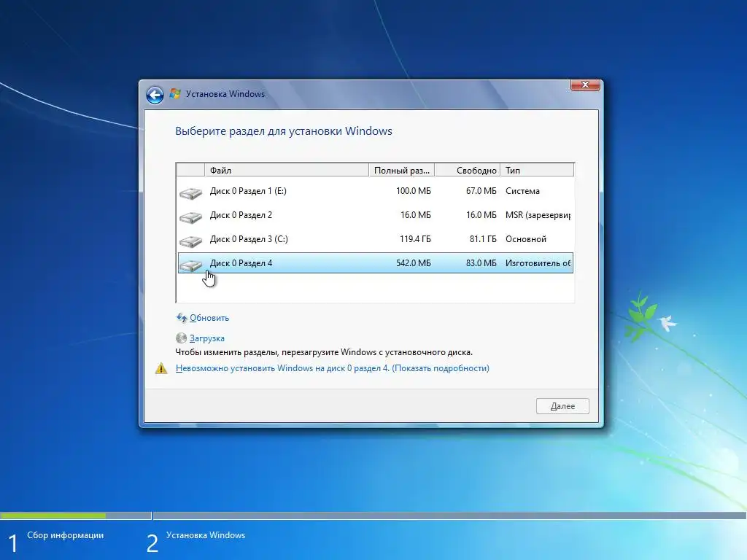Viewport: 747px width, 560px height.
Task: Open the Загрузка driver link
Action: coord(206,338)
